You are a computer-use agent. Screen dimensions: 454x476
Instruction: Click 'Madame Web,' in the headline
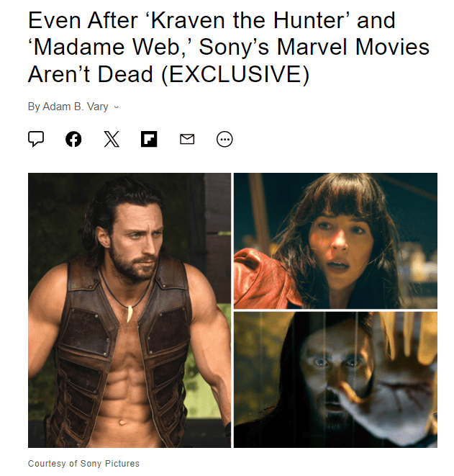[111, 48]
